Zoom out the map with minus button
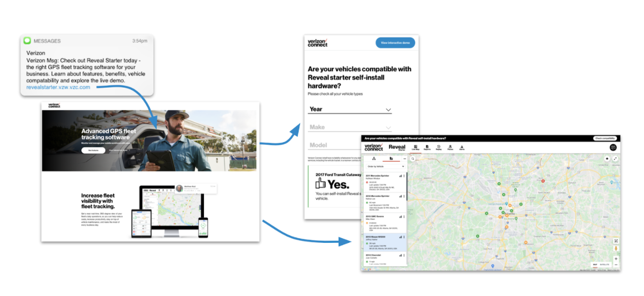 coord(616,264)
